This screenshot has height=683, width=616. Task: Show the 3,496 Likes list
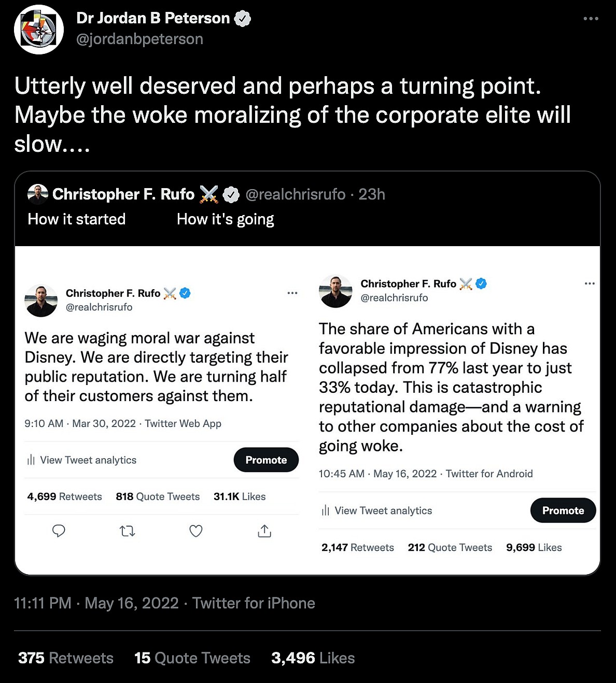coord(313,658)
